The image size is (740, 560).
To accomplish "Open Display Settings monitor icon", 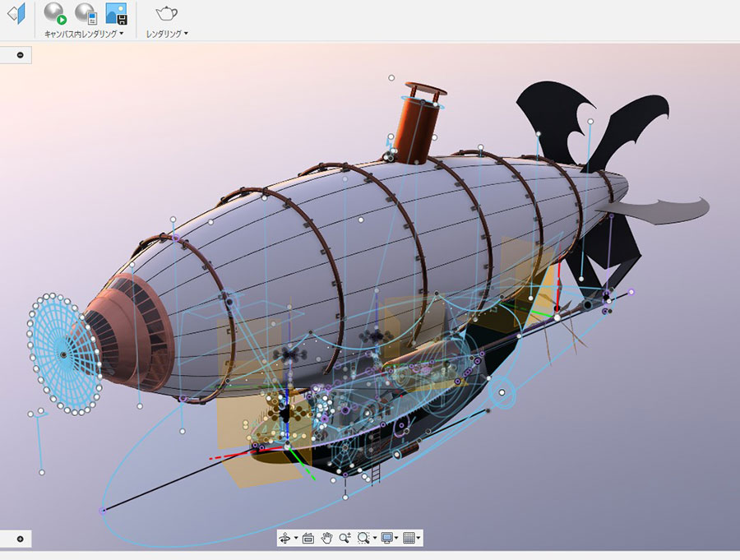I will 386,538.
